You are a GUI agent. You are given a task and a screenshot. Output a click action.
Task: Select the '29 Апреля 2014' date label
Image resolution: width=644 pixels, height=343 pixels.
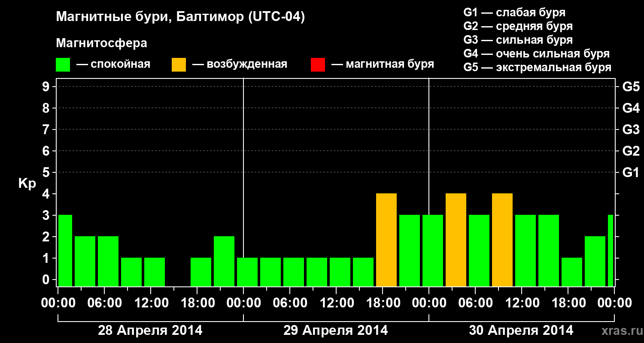[x=336, y=331]
